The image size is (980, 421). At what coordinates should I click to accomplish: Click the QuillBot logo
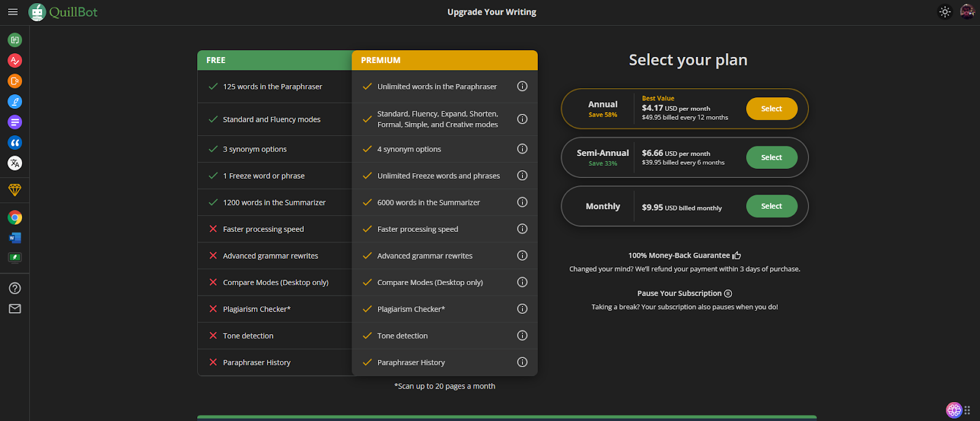click(x=63, y=12)
